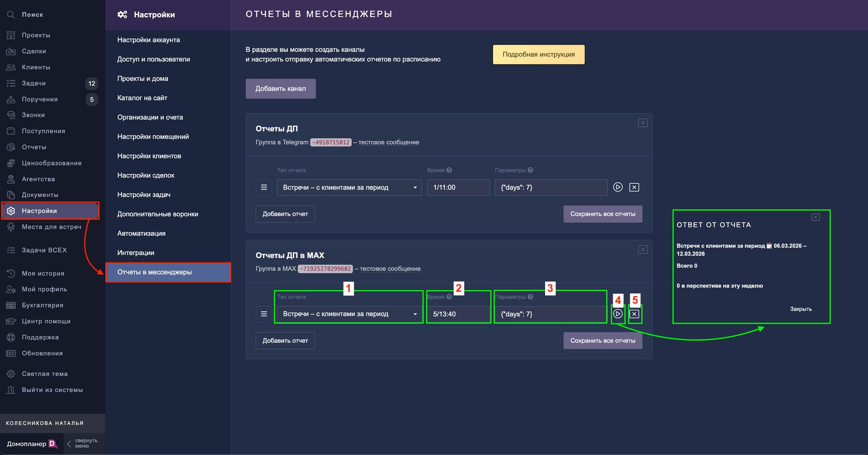The image size is (868, 455).
Task: Open Клиенты via its sidebar icon
Action: point(10,67)
